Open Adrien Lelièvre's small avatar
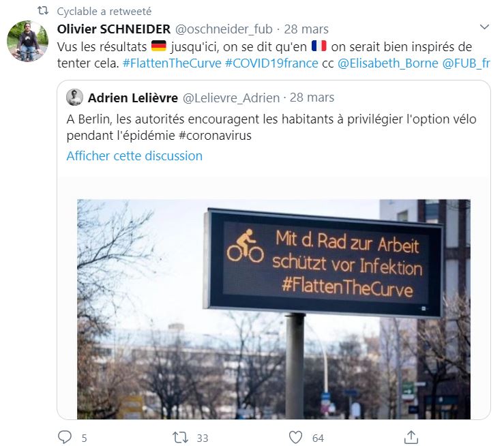 coord(74,98)
